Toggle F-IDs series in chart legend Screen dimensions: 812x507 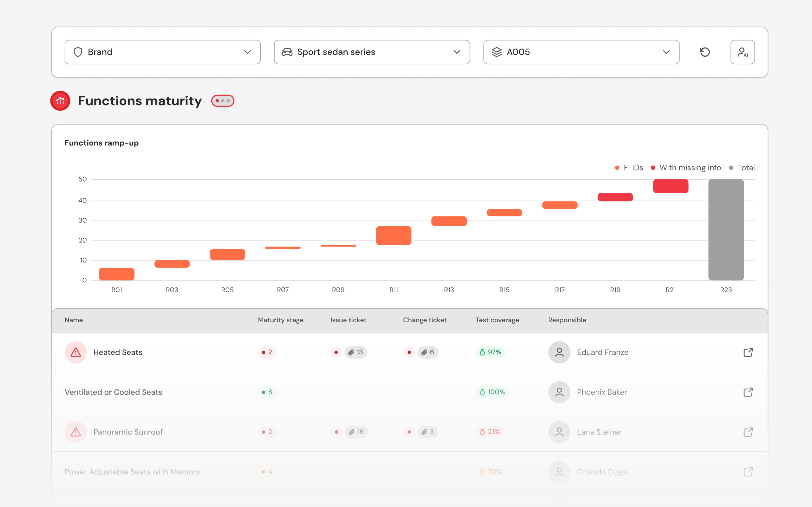[629, 168]
